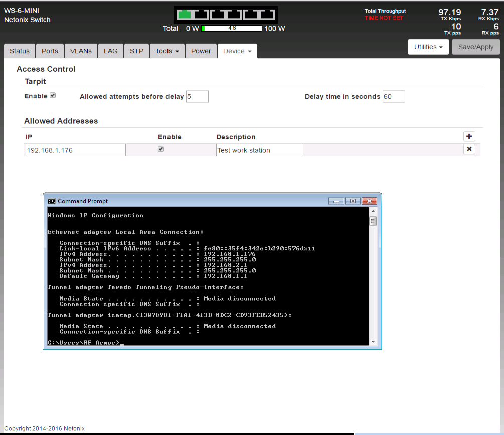Disable the 192.168.1.176 allowed address checkbox
This screenshot has height=435, width=504.
(161, 149)
